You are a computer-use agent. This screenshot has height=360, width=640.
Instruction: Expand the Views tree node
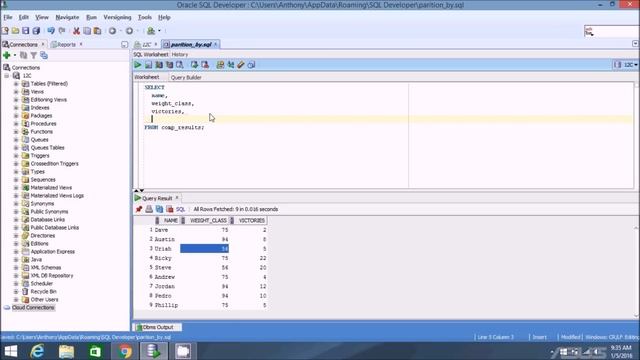pos(16,92)
